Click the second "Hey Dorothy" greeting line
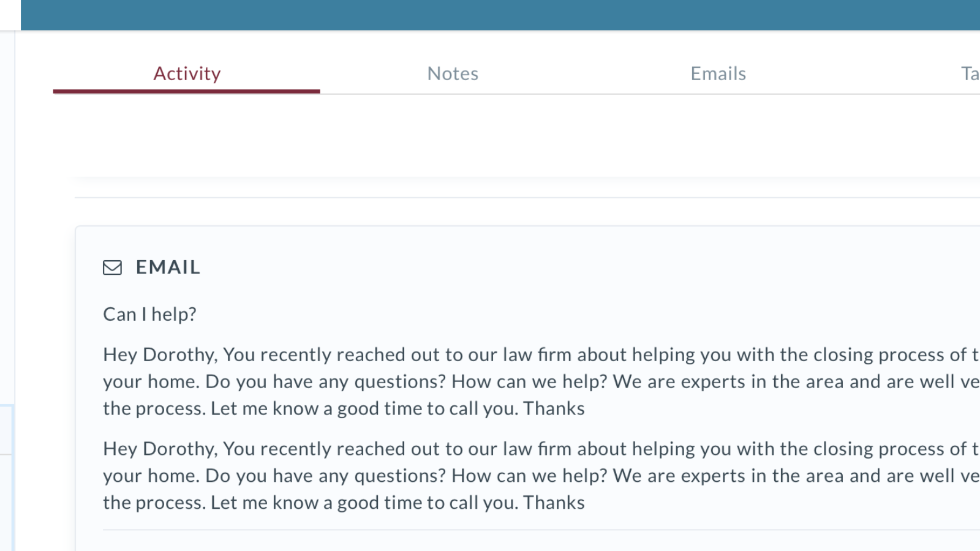 [160, 449]
